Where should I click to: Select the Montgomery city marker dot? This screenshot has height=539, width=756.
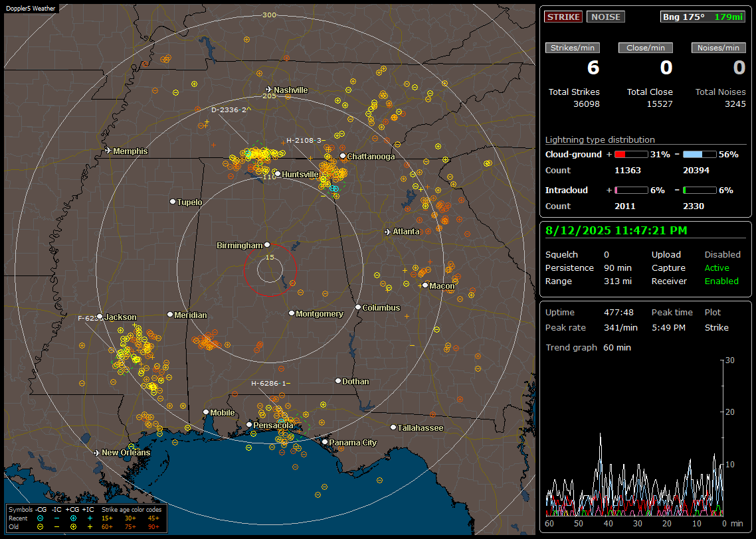point(292,313)
